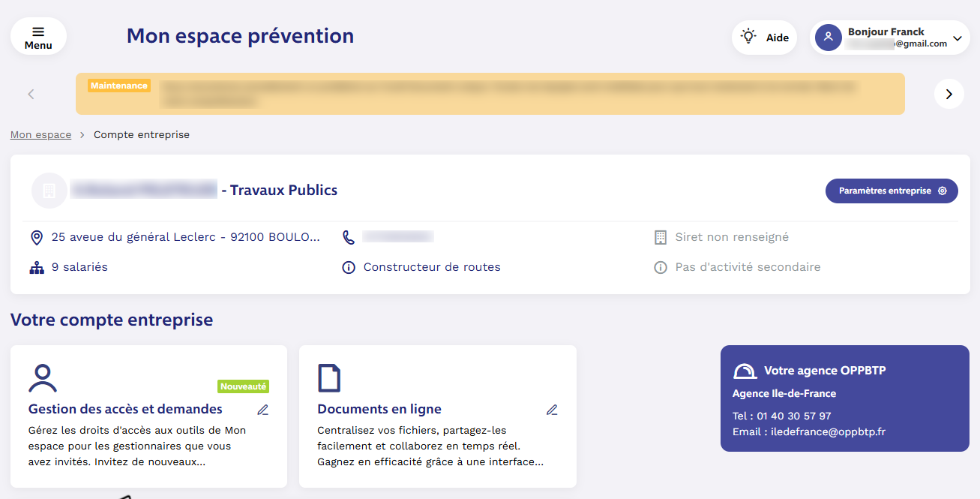Go to next maintenance banner message

(949, 94)
